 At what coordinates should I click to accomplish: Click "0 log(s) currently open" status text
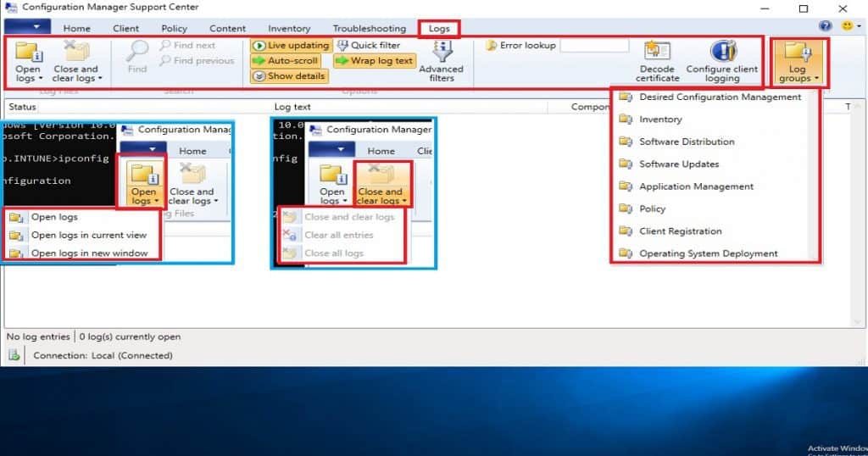click(x=130, y=336)
